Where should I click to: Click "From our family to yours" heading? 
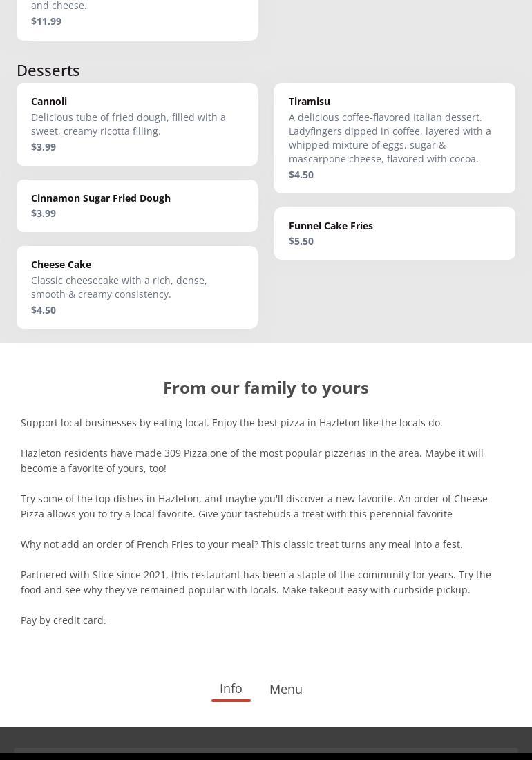point(266,388)
